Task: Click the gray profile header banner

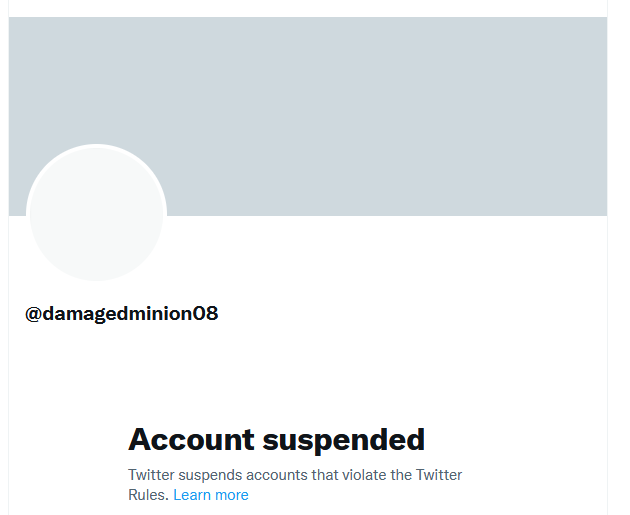Action: click(x=308, y=116)
